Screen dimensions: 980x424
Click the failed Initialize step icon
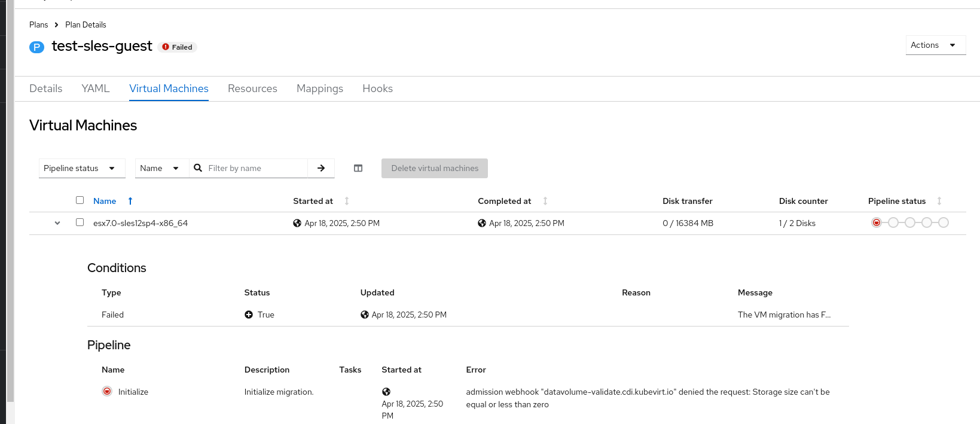(x=107, y=391)
